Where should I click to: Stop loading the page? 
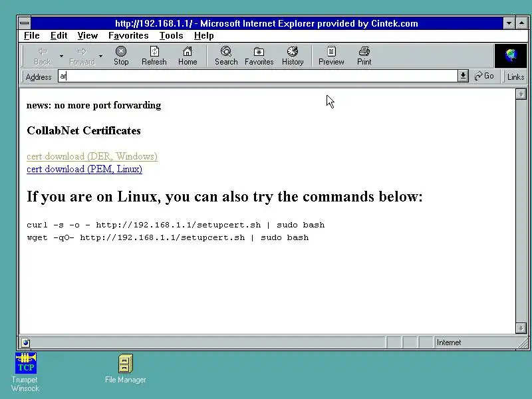(x=121, y=56)
